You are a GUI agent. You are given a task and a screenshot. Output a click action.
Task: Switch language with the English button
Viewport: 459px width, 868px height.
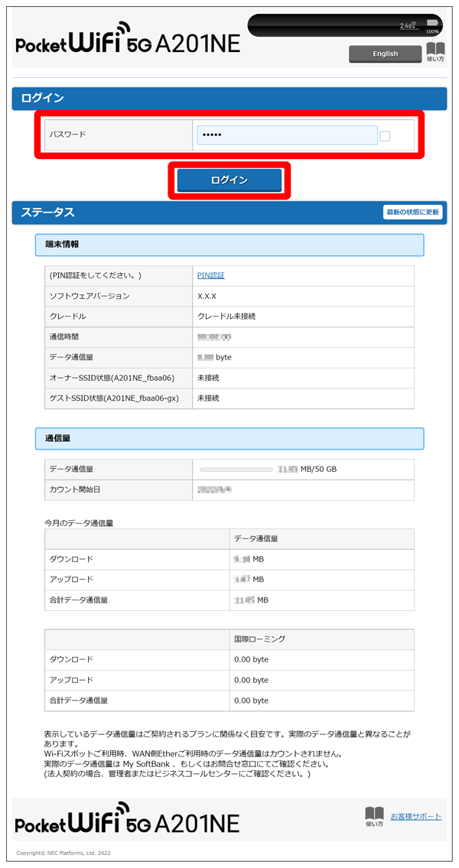point(385,54)
